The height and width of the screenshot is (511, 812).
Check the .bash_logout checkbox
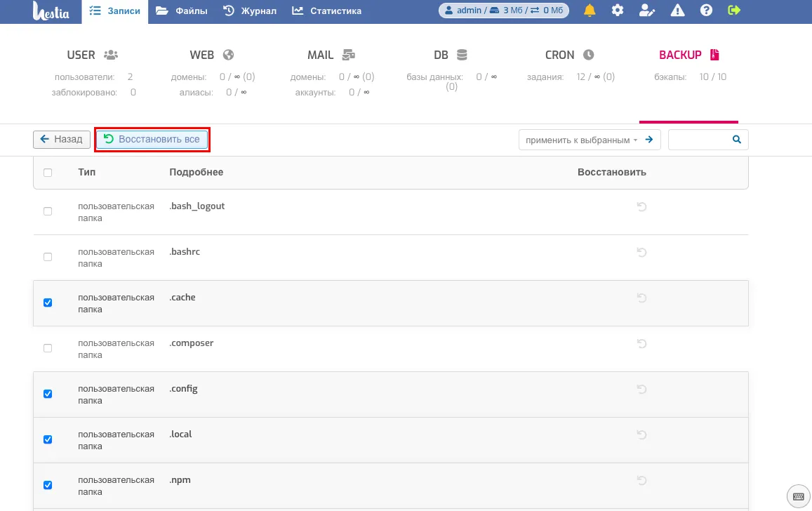click(x=48, y=211)
